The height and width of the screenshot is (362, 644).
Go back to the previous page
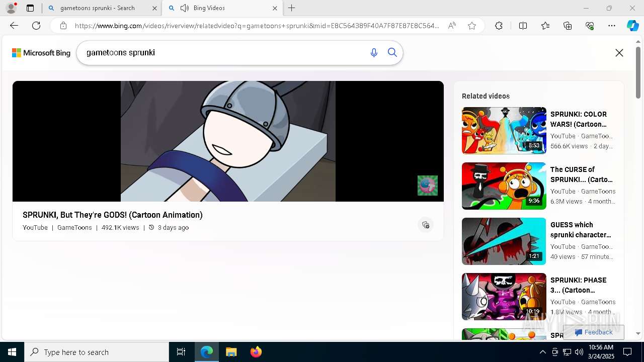[14, 26]
